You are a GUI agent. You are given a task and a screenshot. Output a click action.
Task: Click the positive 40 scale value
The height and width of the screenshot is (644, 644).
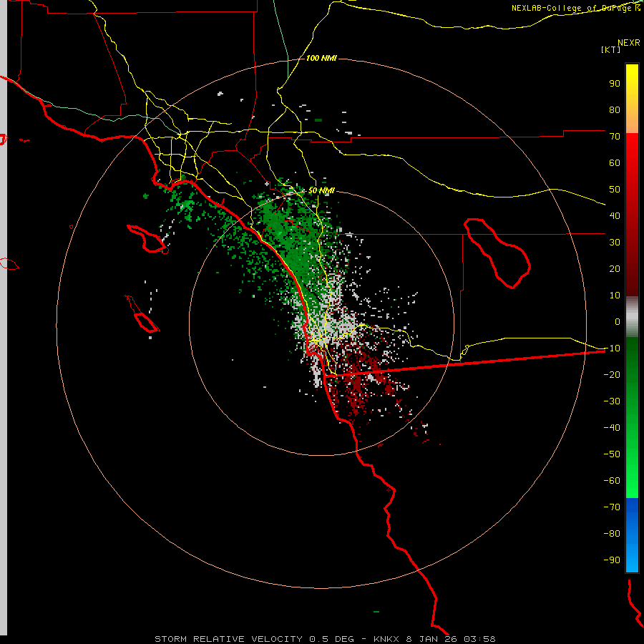(615, 216)
